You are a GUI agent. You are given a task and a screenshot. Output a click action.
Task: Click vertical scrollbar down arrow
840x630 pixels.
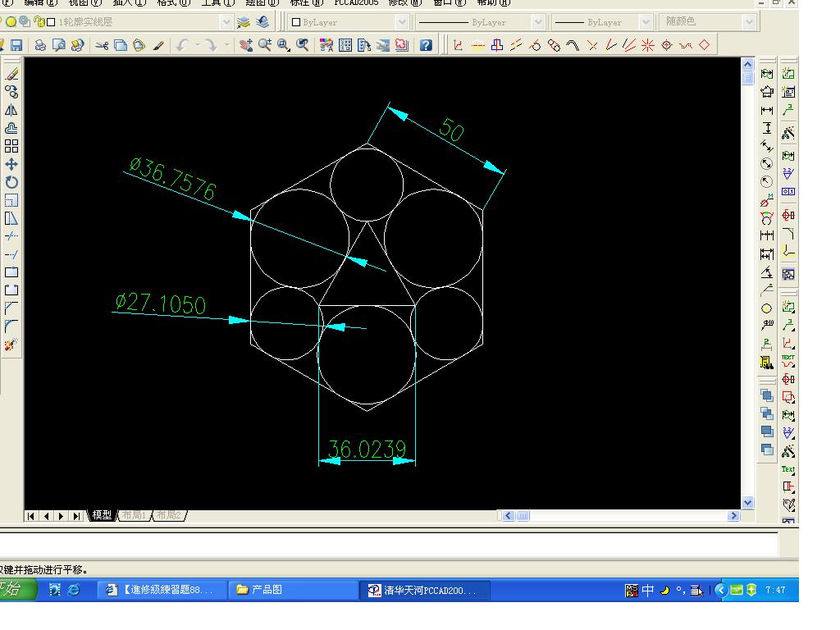click(x=748, y=503)
